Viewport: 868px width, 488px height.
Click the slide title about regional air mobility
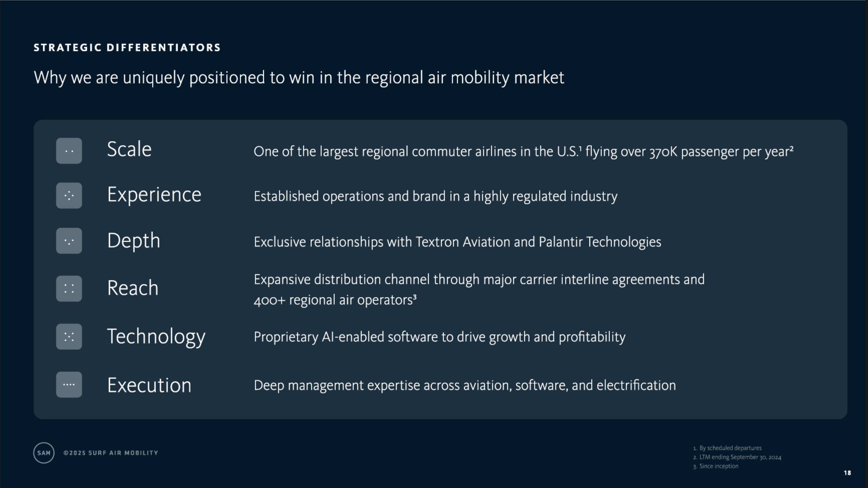299,78
